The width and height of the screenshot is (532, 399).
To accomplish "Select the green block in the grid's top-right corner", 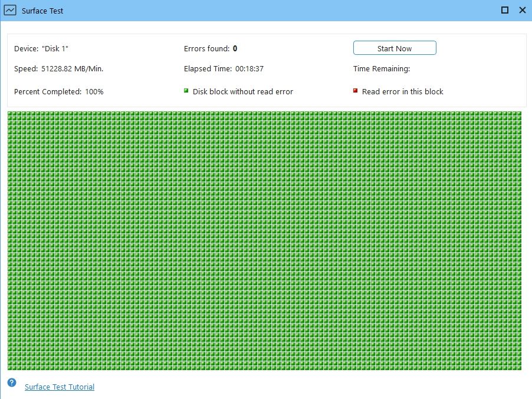I will [x=519, y=114].
